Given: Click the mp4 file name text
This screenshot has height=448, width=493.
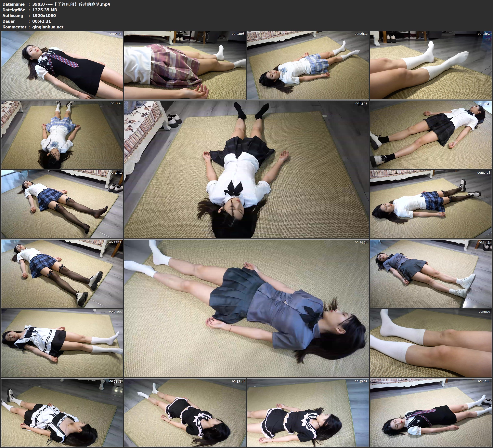Looking at the screenshot, I should 71,4.
